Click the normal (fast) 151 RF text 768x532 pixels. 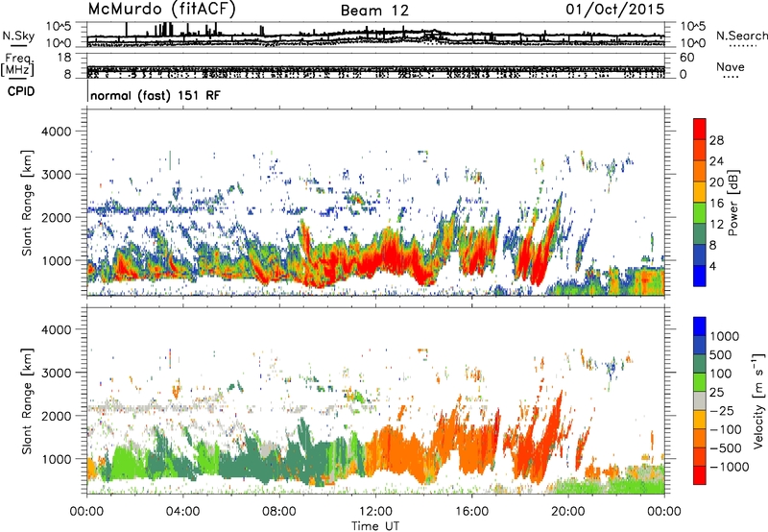156,95
